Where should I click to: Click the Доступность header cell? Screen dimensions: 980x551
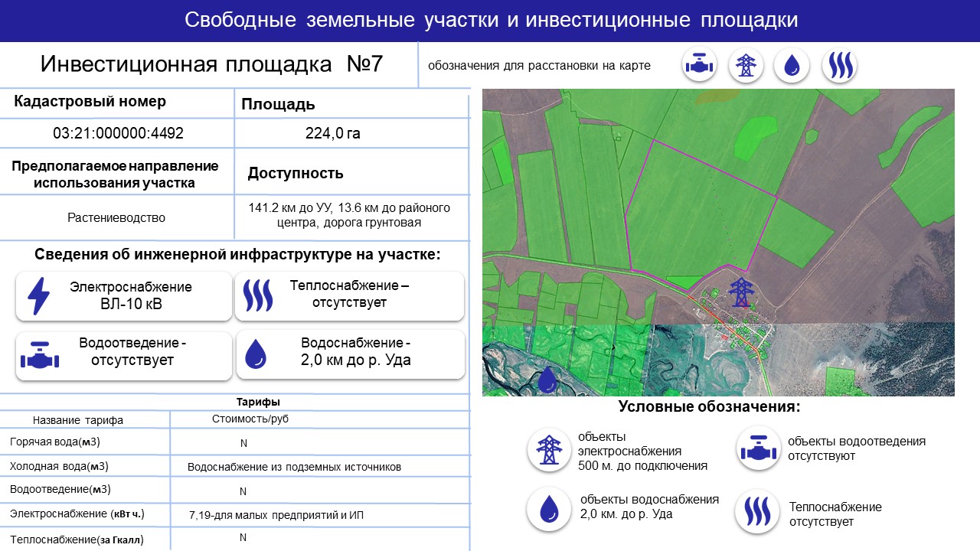point(296,173)
